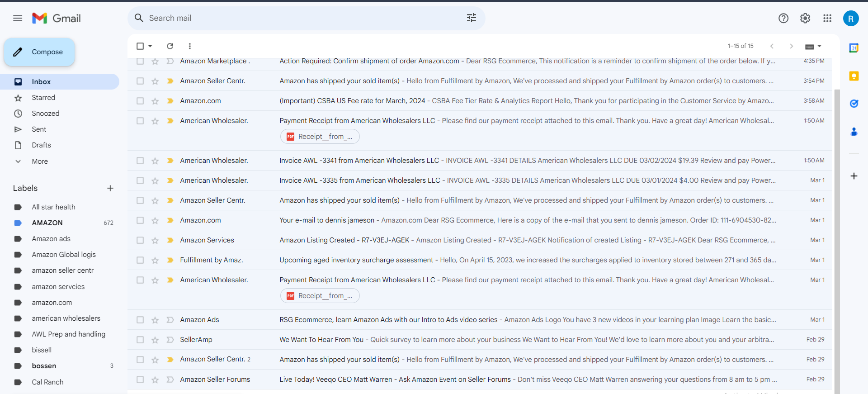This screenshot has height=394, width=868.
Task: Star the Amazon Ads email
Action: [155, 320]
